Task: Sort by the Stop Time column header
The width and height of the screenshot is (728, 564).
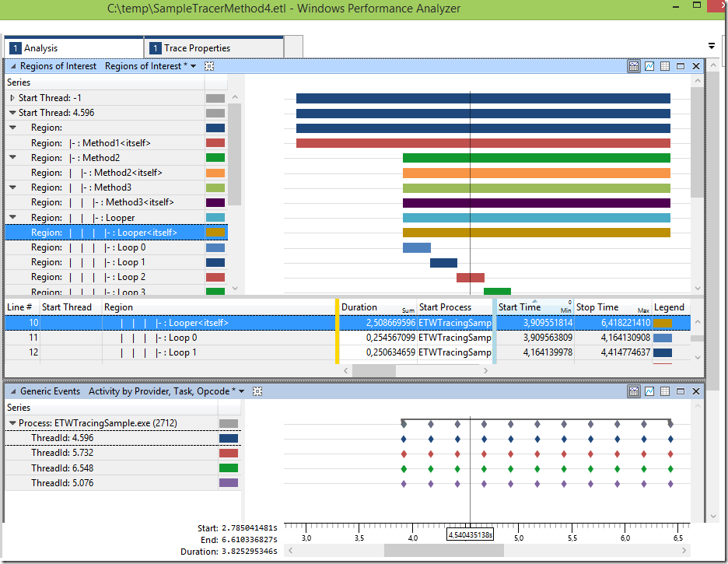Action: pos(612,307)
